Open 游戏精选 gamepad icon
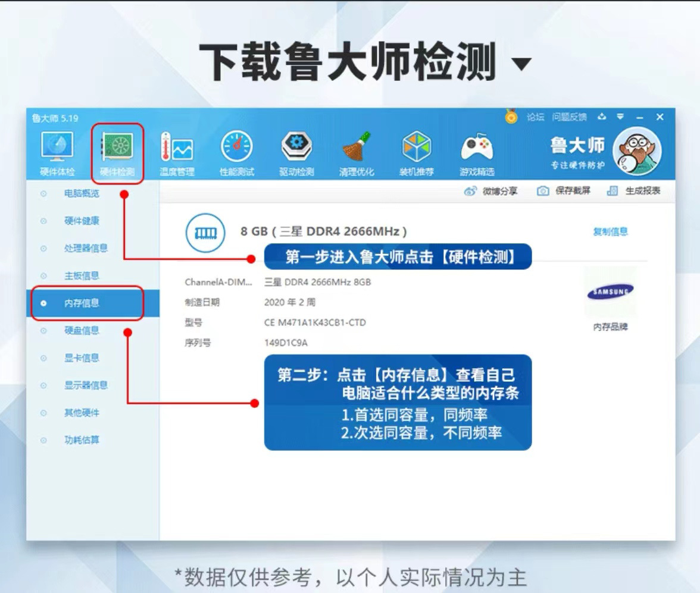The image size is (700, 593). (477, 154)
